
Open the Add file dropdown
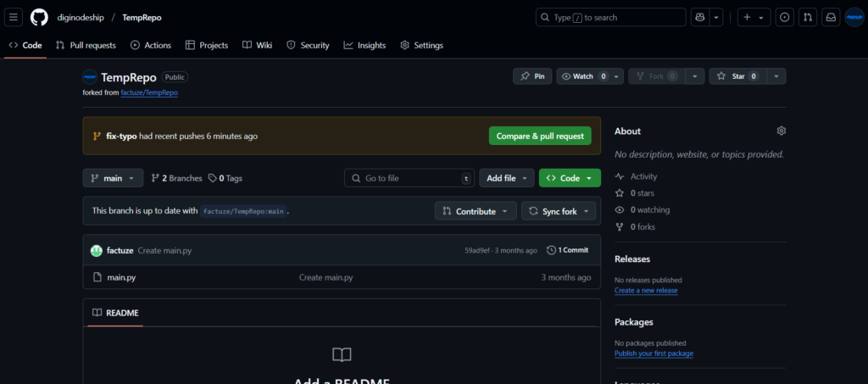(x=506, y=178)
